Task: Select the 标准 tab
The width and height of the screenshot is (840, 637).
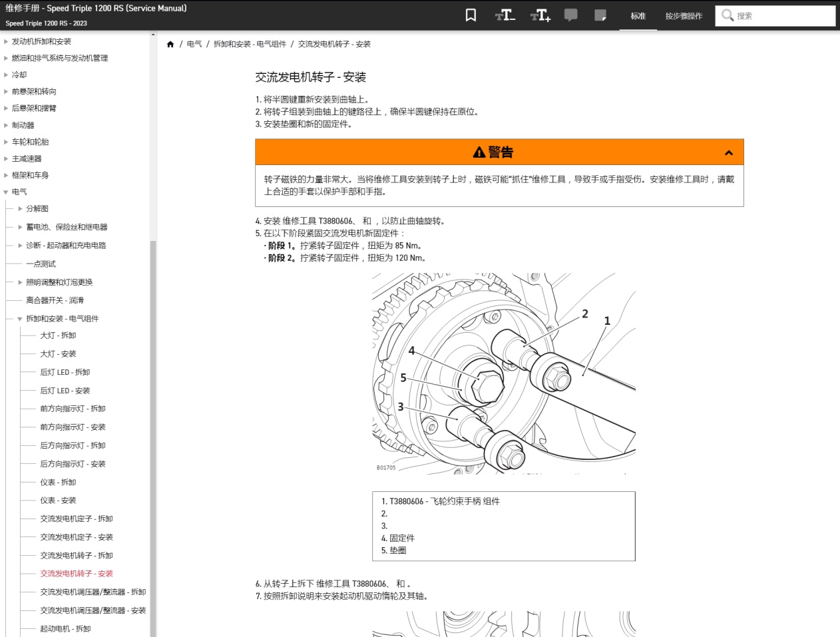Action: [x=637, y=15]
